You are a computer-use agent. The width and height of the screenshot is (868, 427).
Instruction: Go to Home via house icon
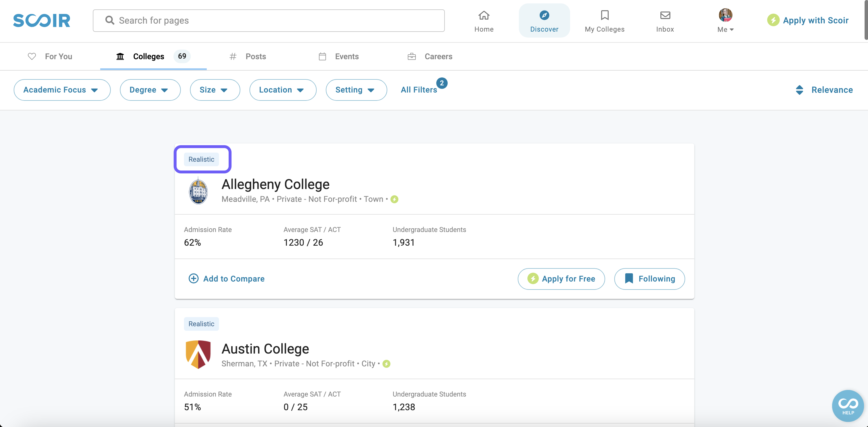484,15
